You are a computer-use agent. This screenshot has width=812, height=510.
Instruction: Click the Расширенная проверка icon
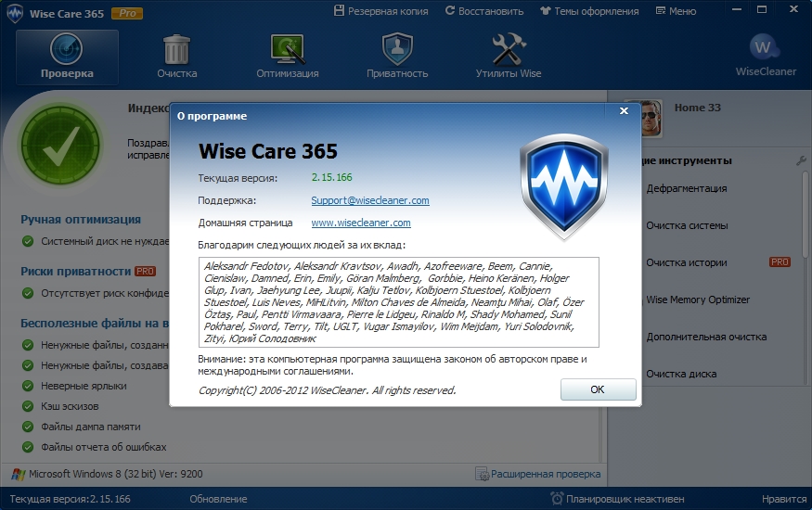pos(483,474)
